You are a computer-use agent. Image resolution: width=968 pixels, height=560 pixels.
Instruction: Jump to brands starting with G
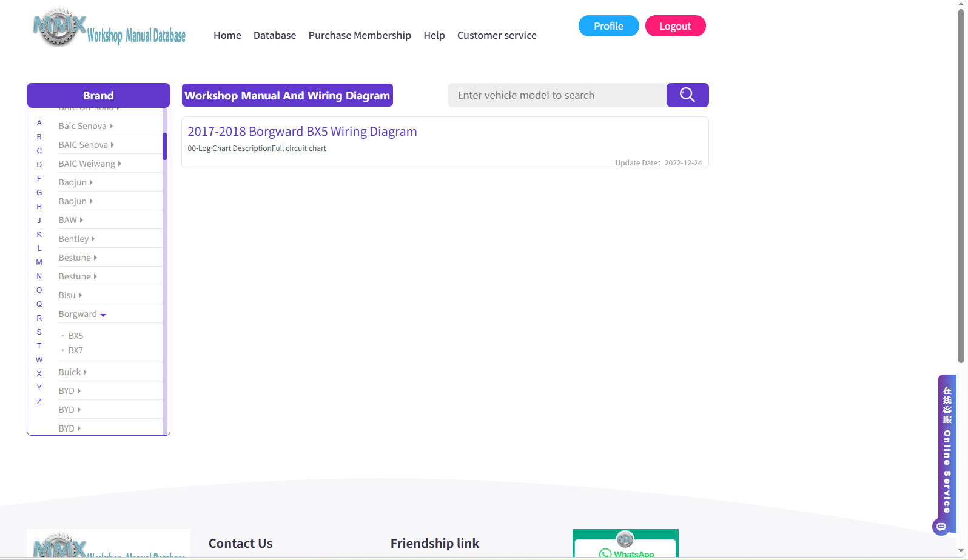point(39,193)
